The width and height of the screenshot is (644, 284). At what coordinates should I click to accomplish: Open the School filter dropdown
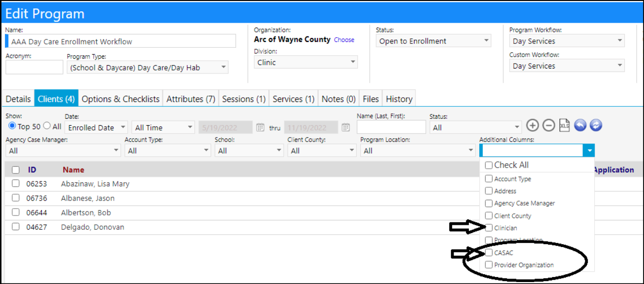pyautogui.click(x=249, y=150)
